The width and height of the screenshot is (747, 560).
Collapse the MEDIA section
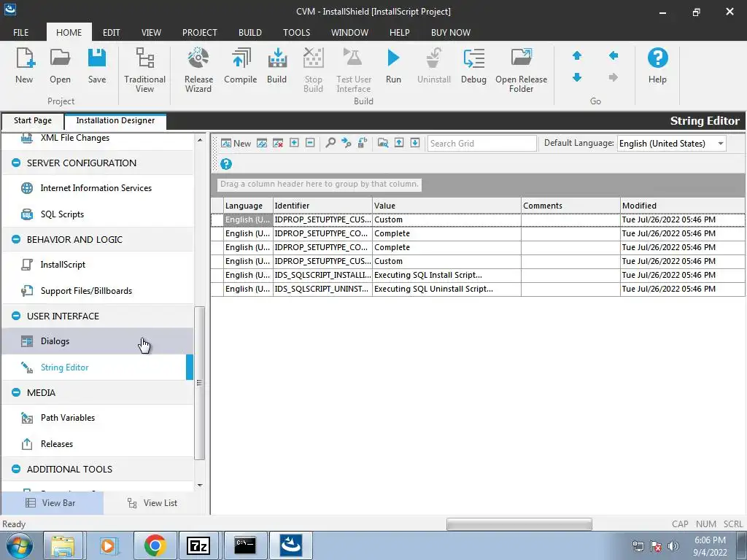point(16,393)
